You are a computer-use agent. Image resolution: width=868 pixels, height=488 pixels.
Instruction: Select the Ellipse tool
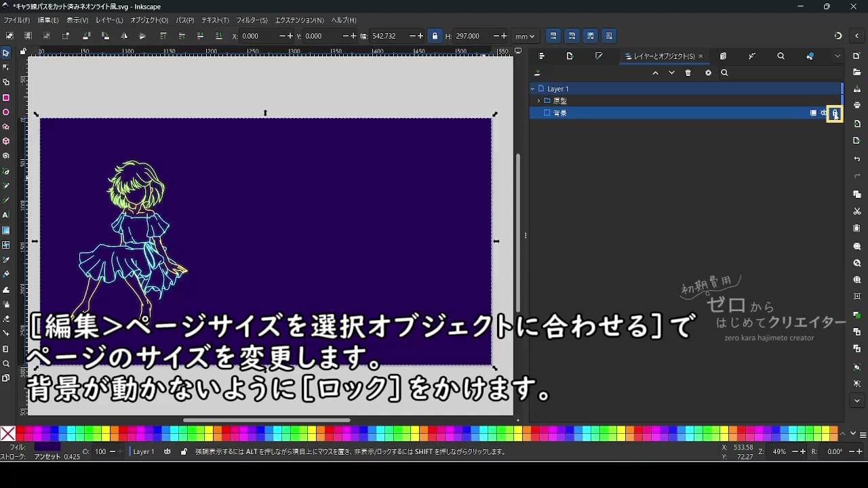6,113
